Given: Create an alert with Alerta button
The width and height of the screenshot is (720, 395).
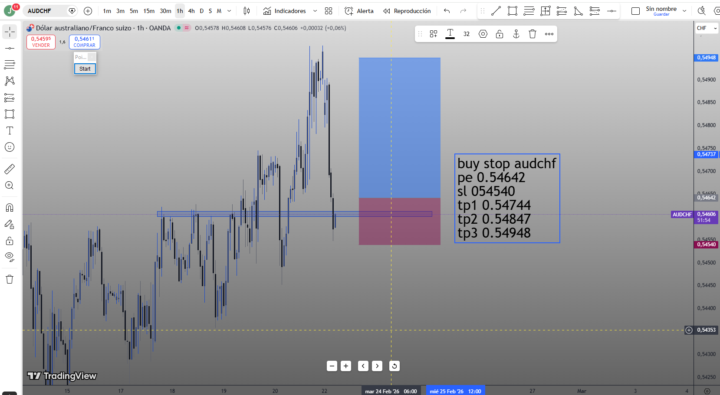Looking at the screenshot, I should click(x=359, y=11).
